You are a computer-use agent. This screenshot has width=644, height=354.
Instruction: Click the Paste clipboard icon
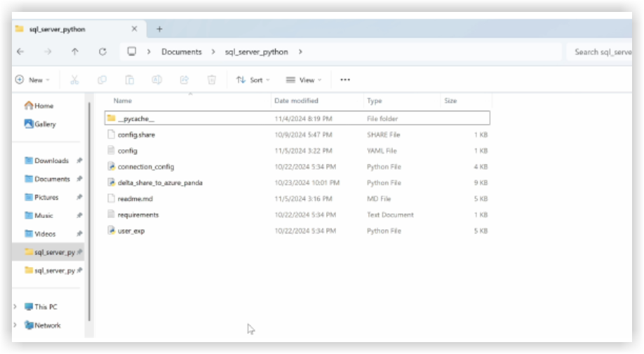click(130, 80)
